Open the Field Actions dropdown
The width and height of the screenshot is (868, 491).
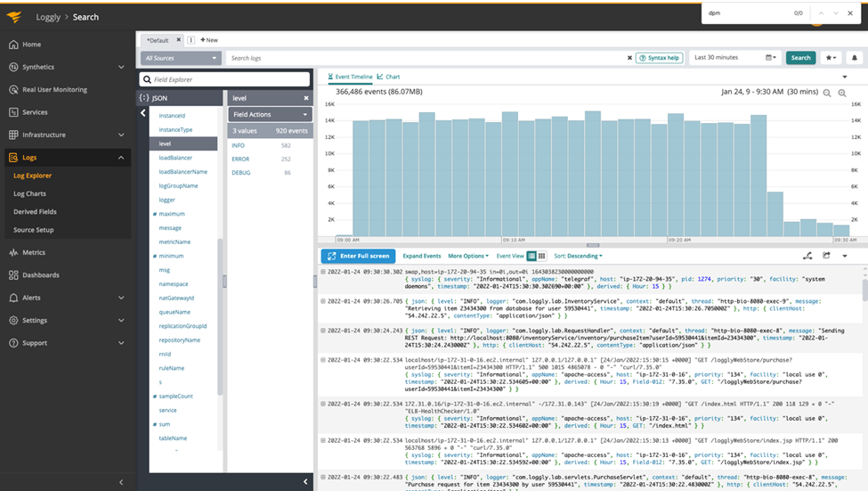(271, 114)
